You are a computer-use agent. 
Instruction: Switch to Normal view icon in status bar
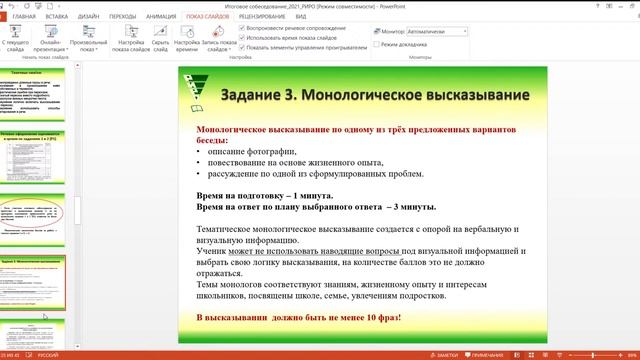click(517, 356)
